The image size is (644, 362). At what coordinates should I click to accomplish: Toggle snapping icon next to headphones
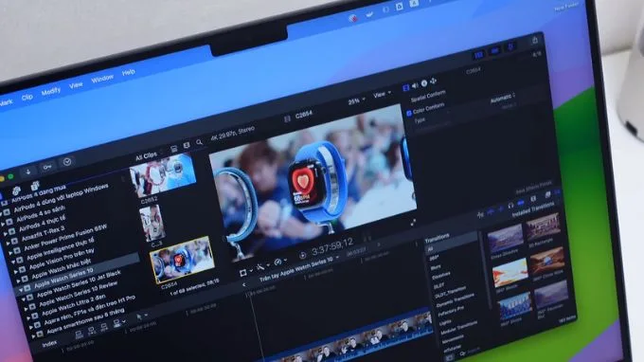[521, 203]
